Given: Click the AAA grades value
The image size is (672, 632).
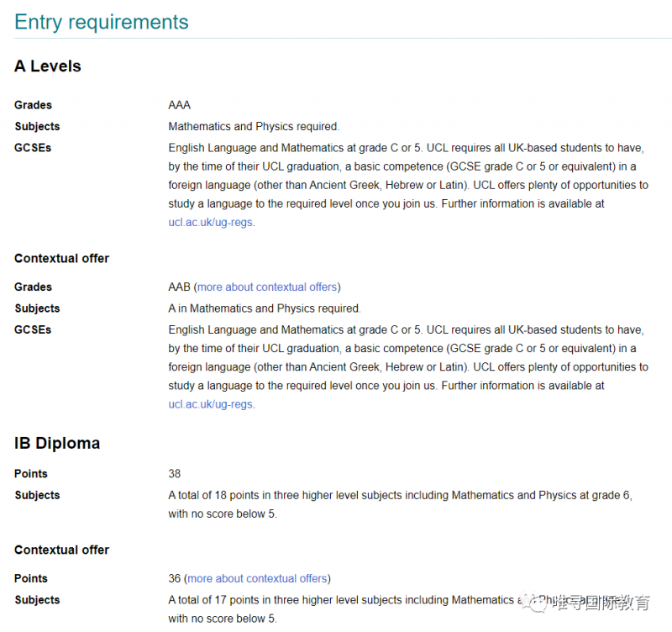Looking at the screenshot, I should pos(179,105).
